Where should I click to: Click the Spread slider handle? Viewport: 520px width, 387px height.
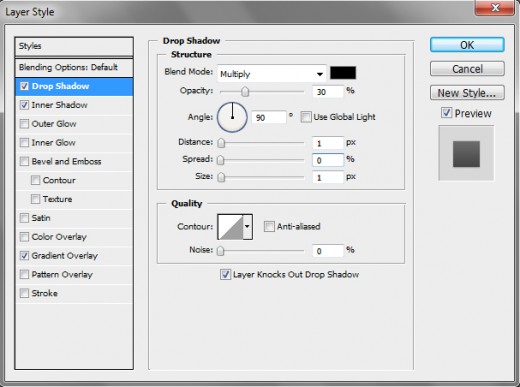(x=221, y=160)
